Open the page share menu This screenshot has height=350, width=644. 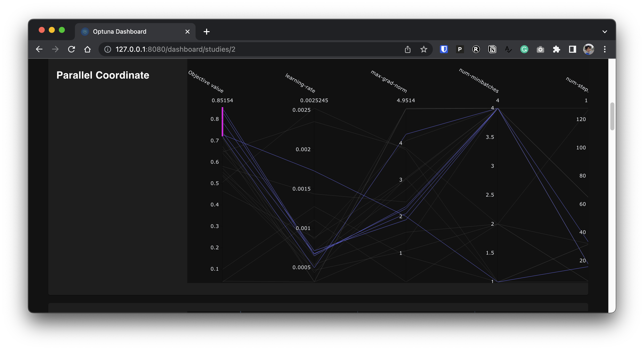click(x=408, y=49)
